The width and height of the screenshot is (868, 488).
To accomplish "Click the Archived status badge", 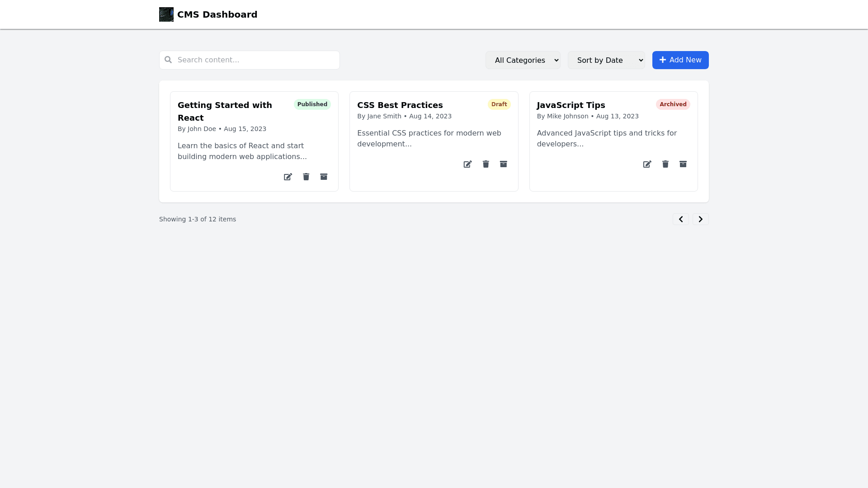I will (673, 104).
